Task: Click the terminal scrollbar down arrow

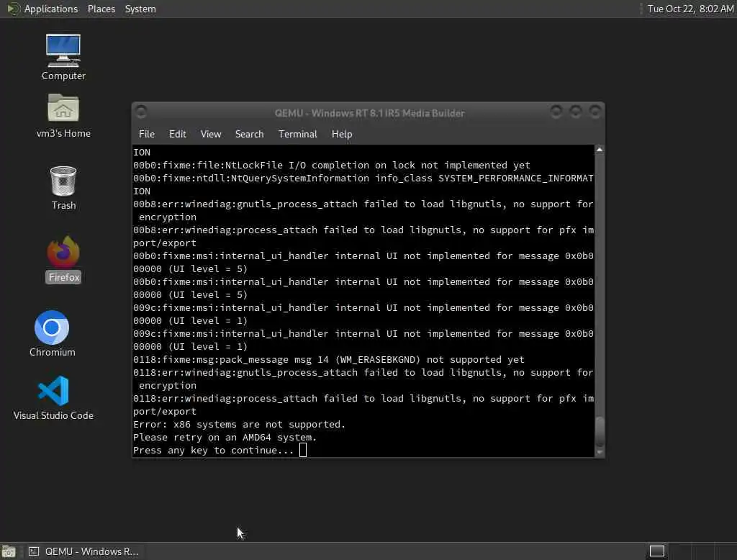Action: [x=600, y=452]
